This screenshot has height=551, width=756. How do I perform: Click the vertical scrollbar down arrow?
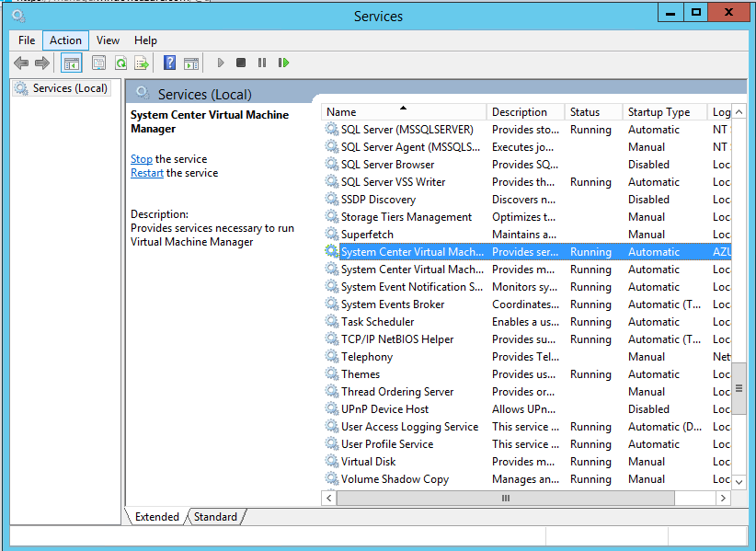coord(739,482)
